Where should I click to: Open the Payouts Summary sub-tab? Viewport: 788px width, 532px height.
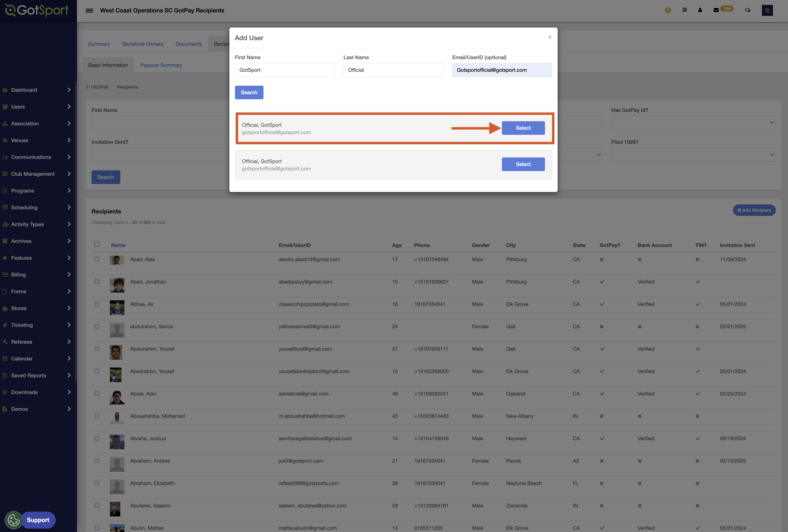[161, 65]
